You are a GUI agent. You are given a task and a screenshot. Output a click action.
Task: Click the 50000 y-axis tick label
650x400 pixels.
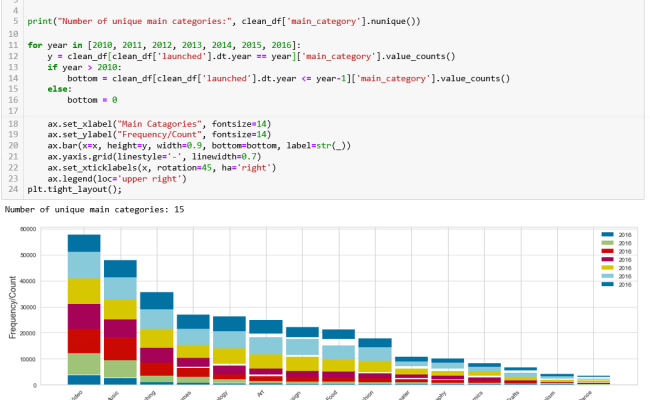click(28, 255)
